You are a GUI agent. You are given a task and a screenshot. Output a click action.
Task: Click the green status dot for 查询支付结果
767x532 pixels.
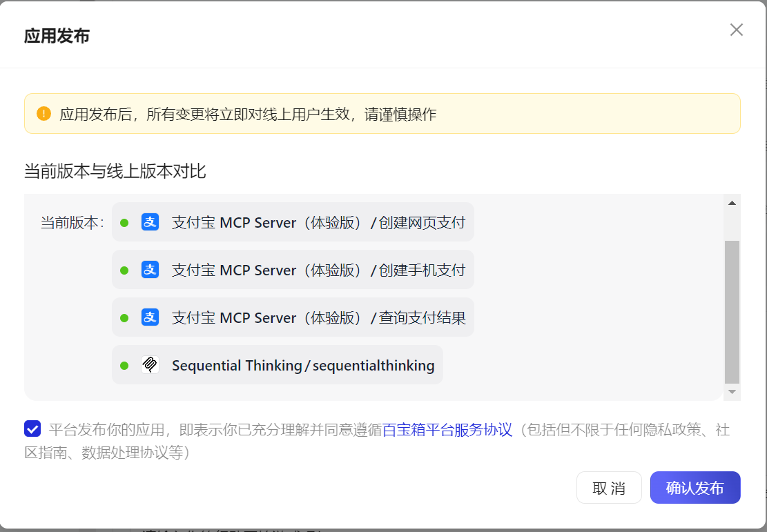(124, 318)
